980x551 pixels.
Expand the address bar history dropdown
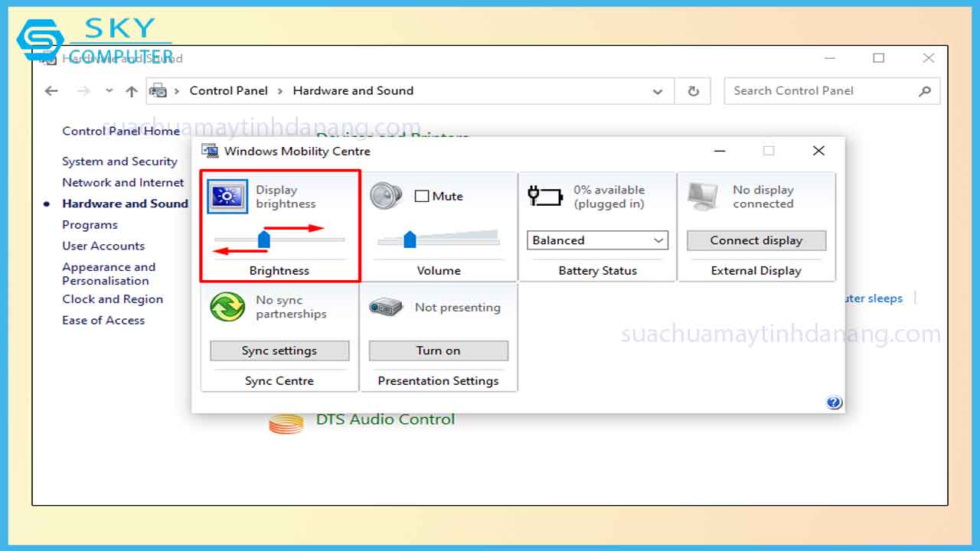[x=657, y=91]
